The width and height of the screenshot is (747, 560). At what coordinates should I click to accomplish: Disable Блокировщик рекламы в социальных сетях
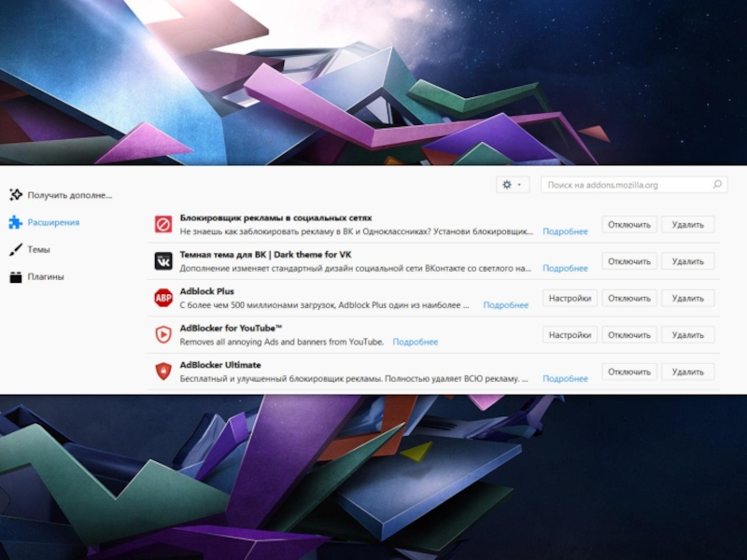tap(629, 225)
